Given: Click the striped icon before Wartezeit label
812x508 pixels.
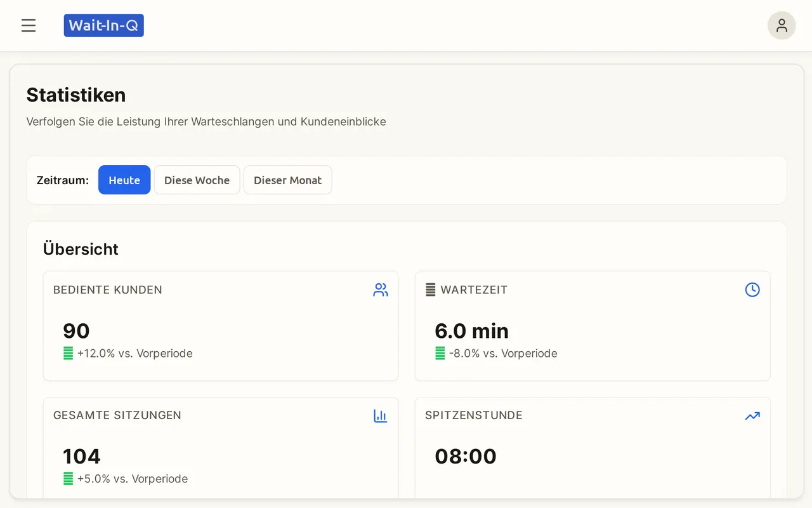Looking at the screenshot, I should point(430,290).
